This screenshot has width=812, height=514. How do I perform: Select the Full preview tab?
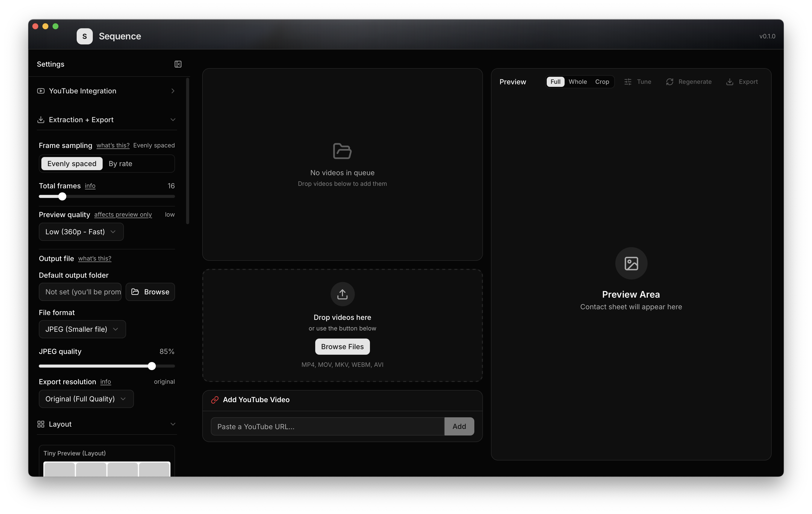(555, 82)
